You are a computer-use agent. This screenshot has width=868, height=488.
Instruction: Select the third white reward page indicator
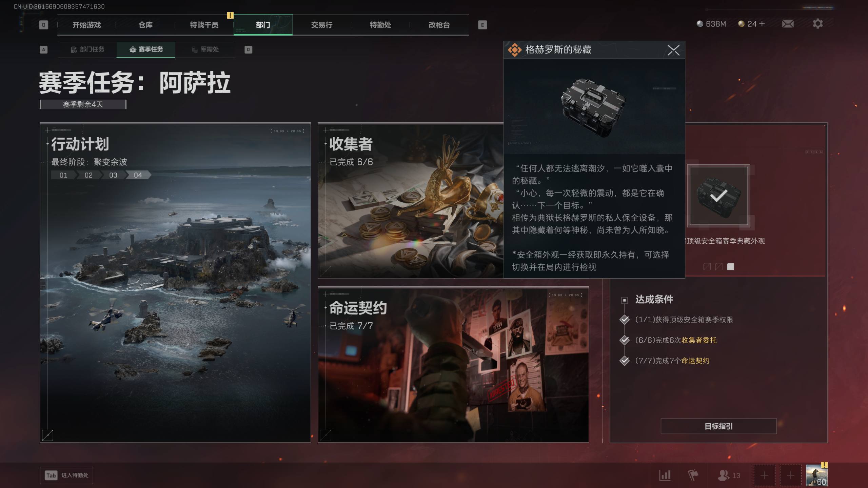(730, 267)
